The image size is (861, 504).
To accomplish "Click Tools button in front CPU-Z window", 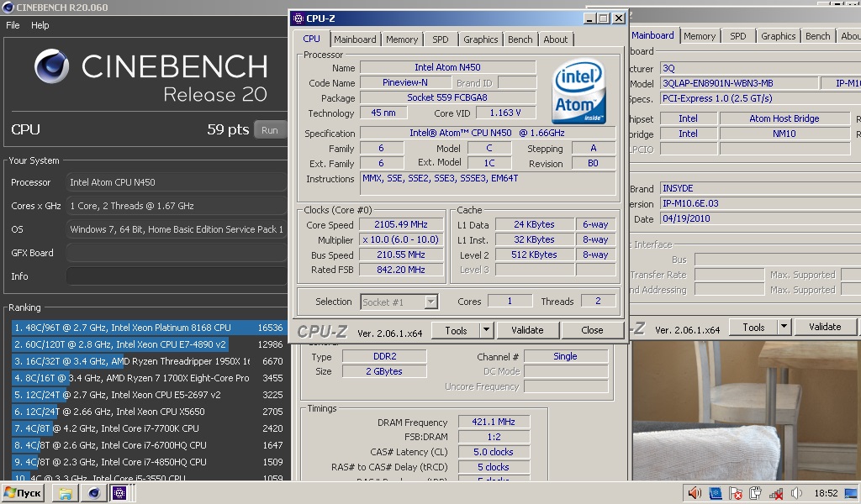I will (456, 330).
